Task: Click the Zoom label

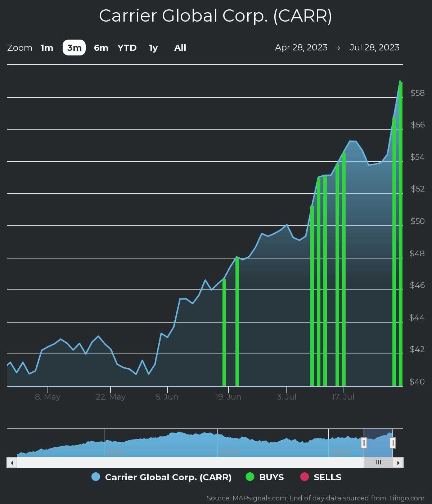Action: [20, 48]
